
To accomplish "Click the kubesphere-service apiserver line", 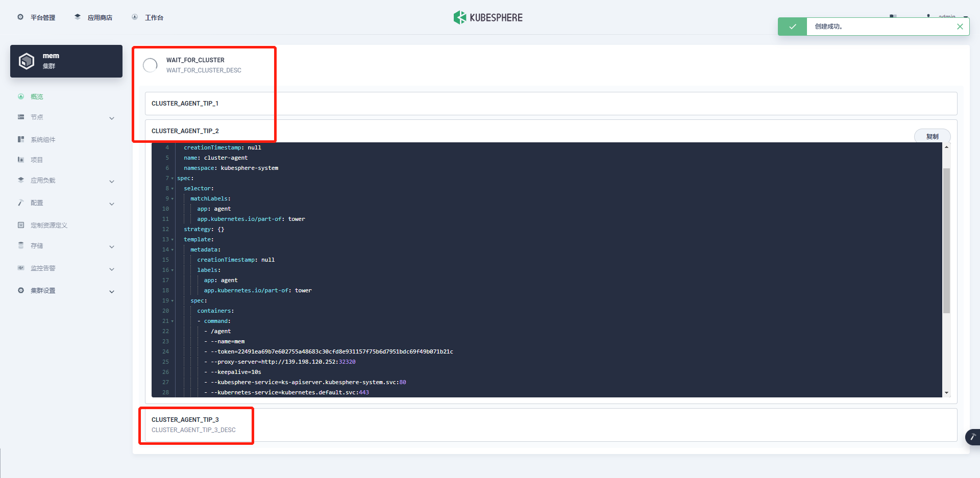I will 305,382.
